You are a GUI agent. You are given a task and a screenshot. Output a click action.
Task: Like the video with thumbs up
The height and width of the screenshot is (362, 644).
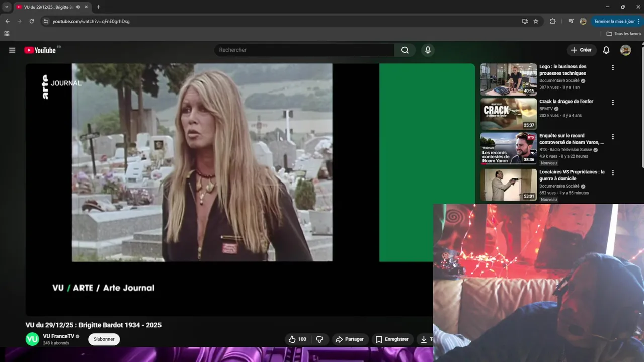pyautogui.click(x=297, y=339)
